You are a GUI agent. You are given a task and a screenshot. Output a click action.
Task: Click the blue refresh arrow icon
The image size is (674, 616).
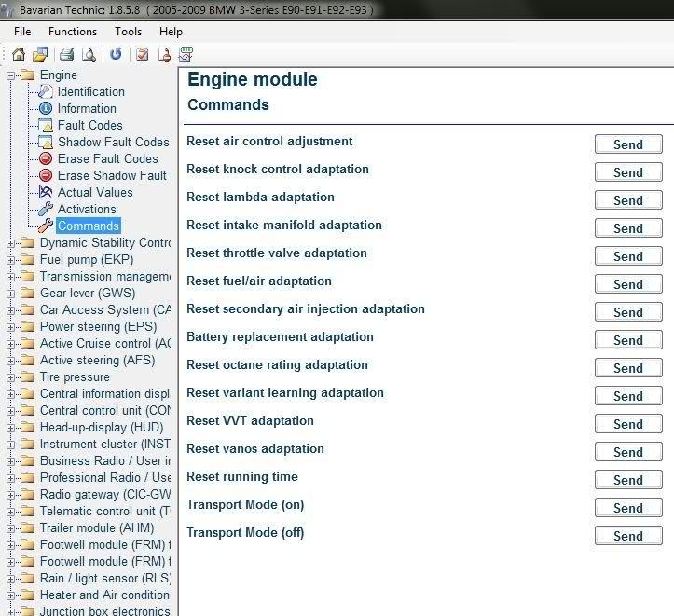coord(116,54)
